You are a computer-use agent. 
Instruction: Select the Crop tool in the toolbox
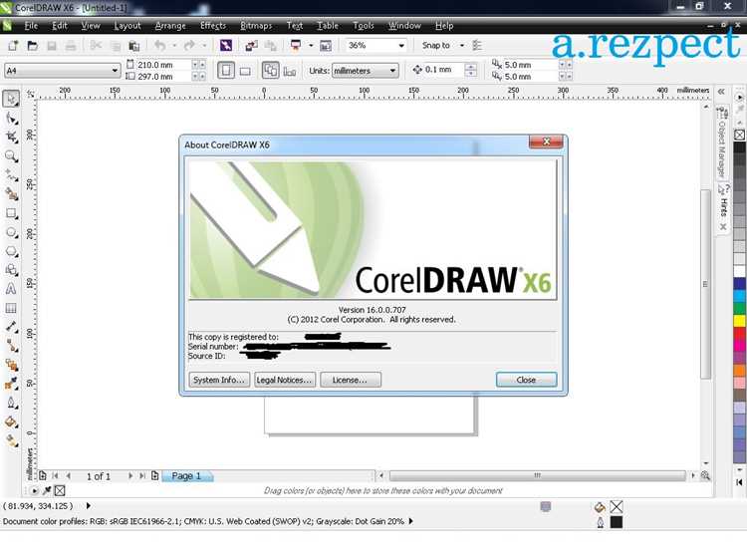[11, 138]
